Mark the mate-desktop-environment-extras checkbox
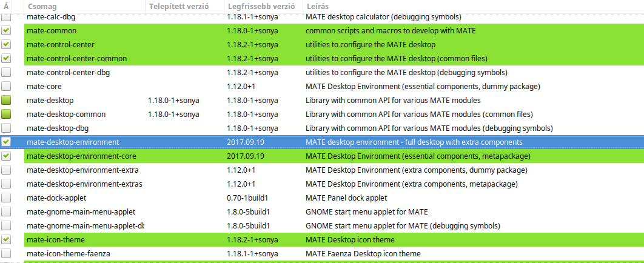Screen dimensions: 644x263 point(6,184)
